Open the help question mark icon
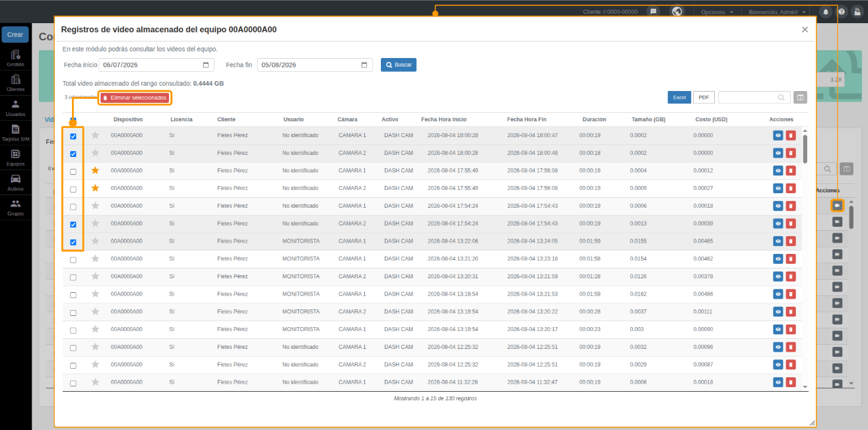 [x=842, y=12]
